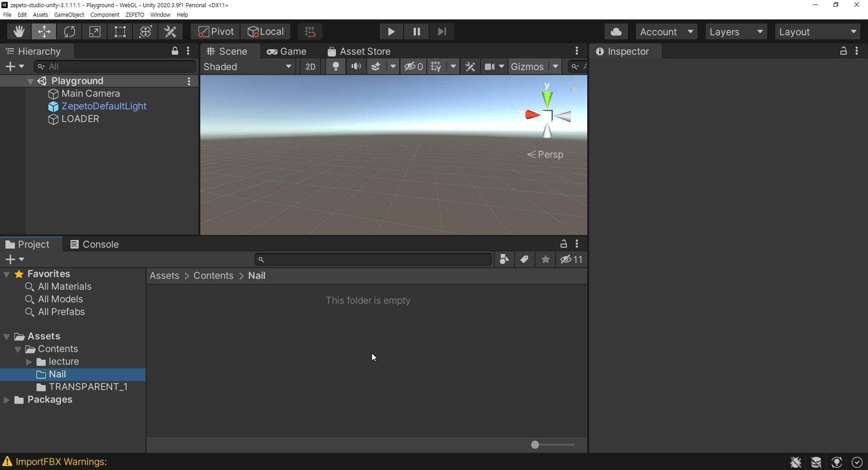Click the Project icon size slider
The image size is (868, 470).
[552, 445]
